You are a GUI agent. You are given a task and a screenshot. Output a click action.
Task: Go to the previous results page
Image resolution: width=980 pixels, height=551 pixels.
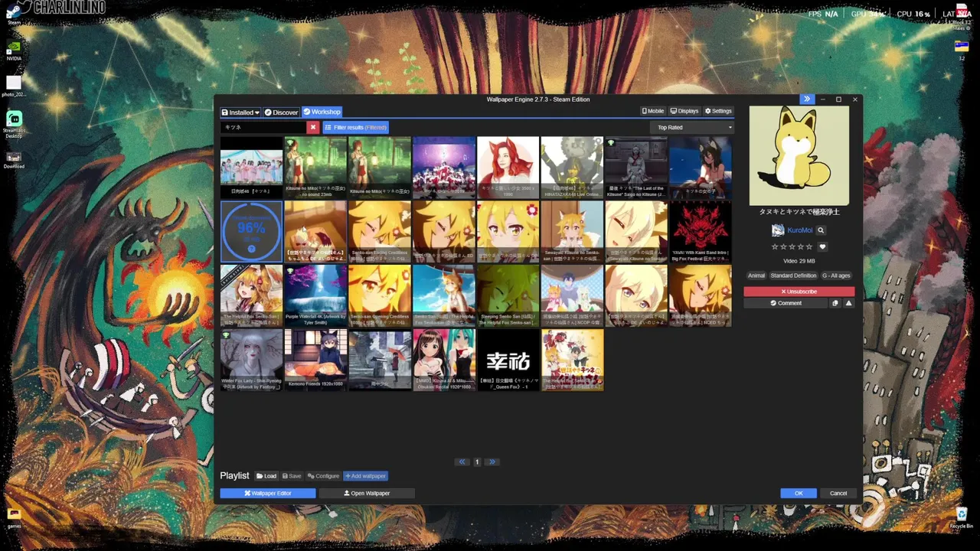click(462, 461)
